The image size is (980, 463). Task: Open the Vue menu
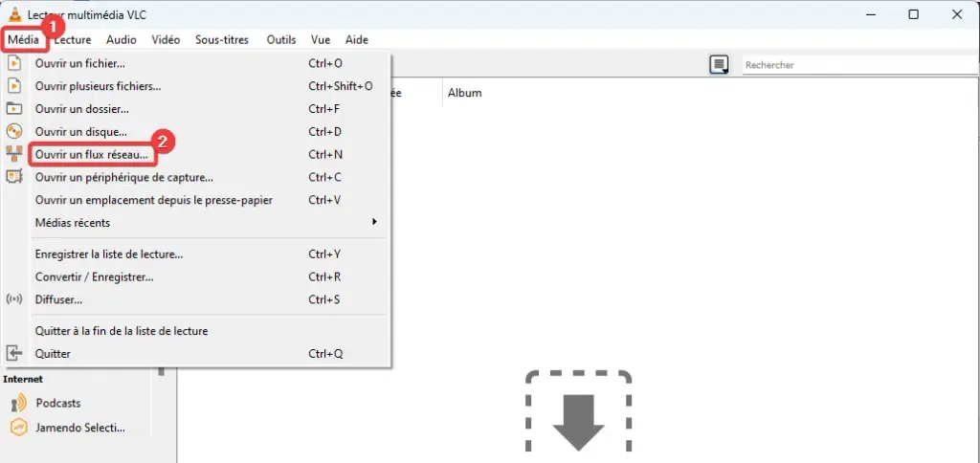[x=321, y=40]
